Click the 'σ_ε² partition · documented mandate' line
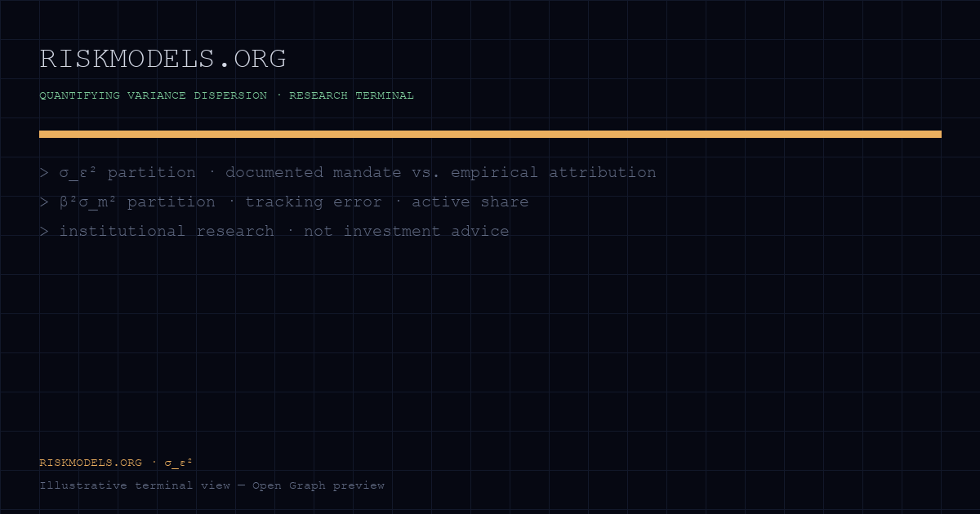980x514 pixels. point(347,172)
